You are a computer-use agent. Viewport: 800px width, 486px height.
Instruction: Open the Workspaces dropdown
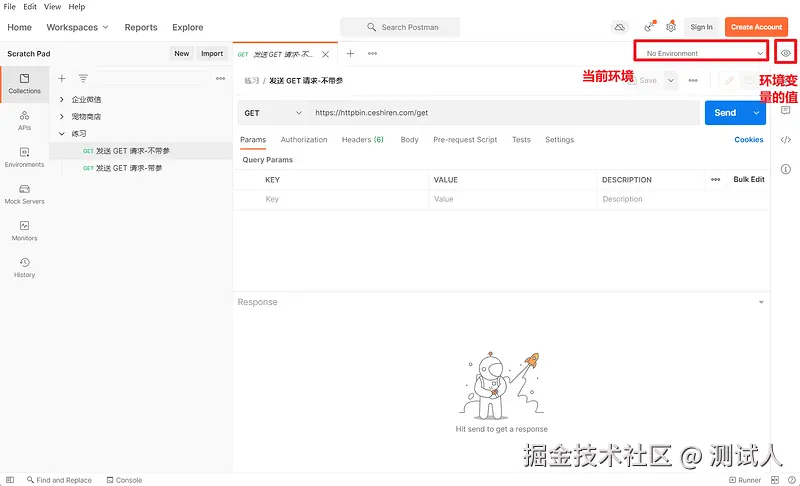[x=77, y=27]
